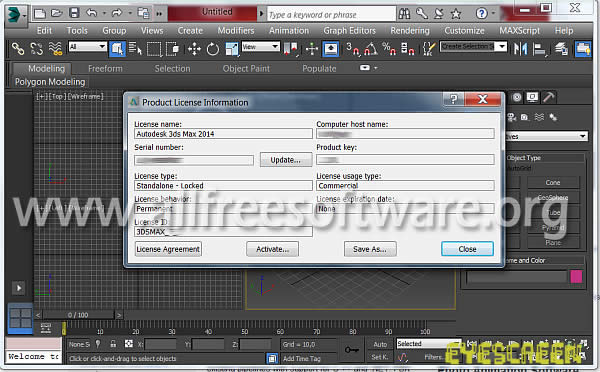Open the Modifiers menu
600x372 pixels.
pos(236,30)
